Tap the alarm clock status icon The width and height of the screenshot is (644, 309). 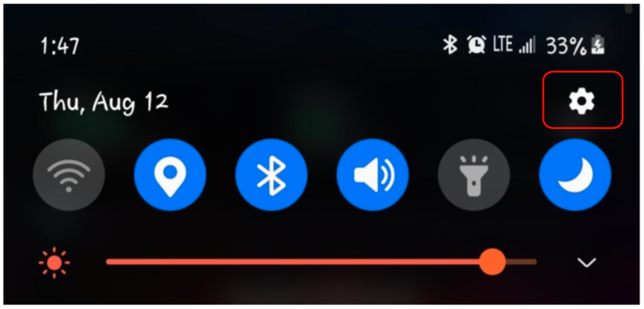coord(477,45)
